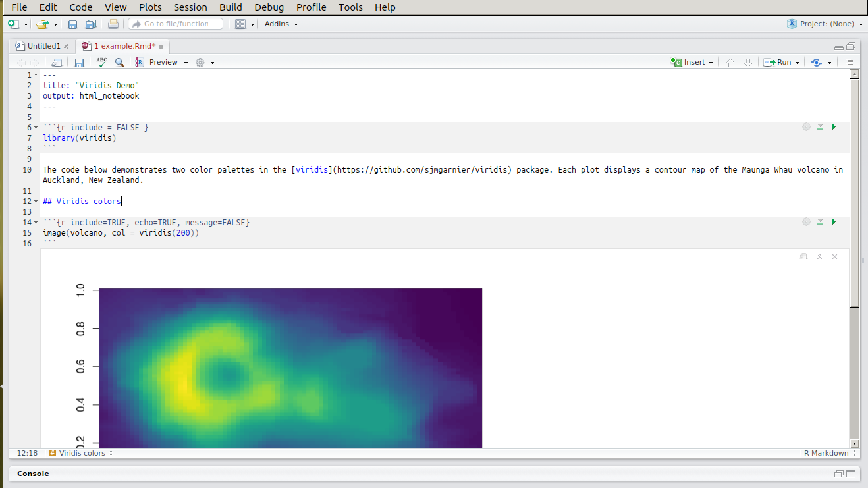Open the Tools menu
This screenshot has width=868, height=488.
[350, 7]
